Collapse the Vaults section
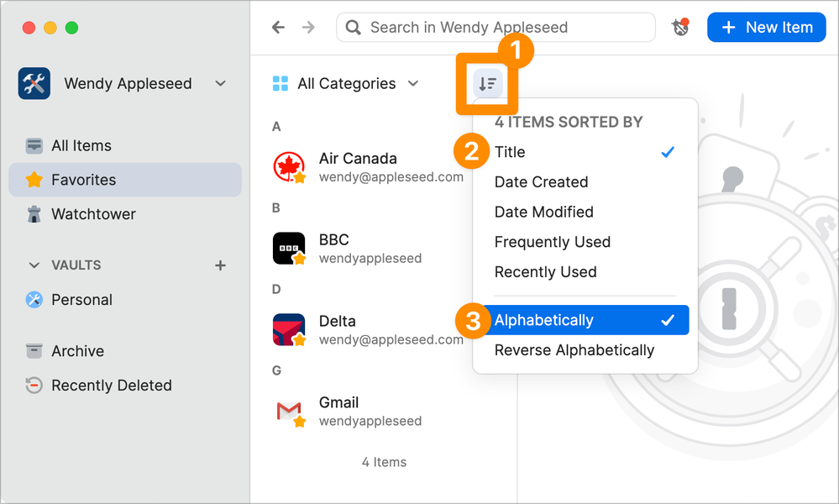 coord(34,265)
